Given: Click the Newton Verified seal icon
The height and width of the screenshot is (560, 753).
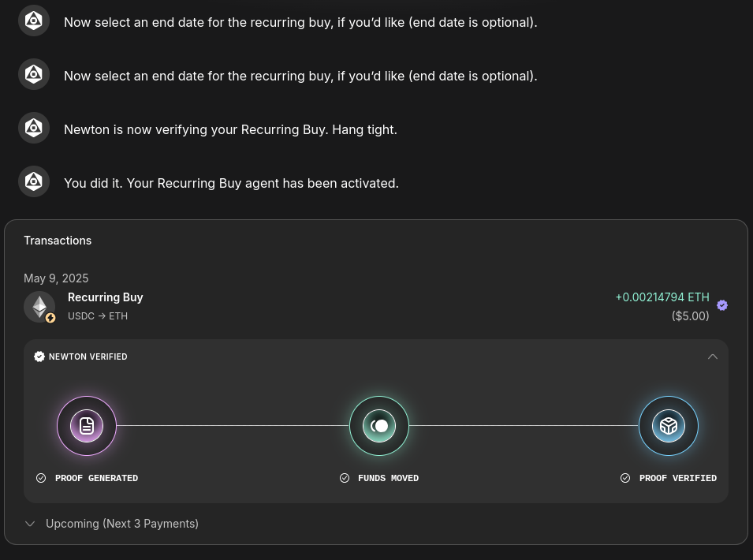Looking at the screenshot, I should [39, 356].
